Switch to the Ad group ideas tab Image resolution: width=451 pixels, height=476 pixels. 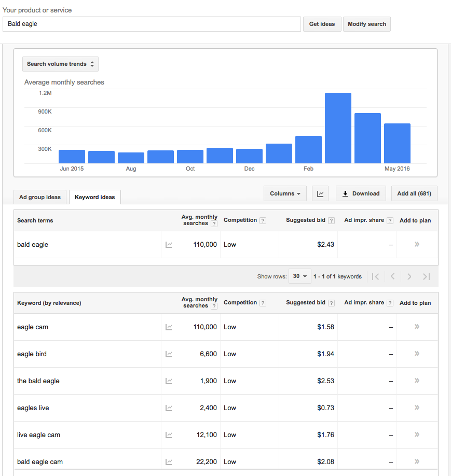40,198
